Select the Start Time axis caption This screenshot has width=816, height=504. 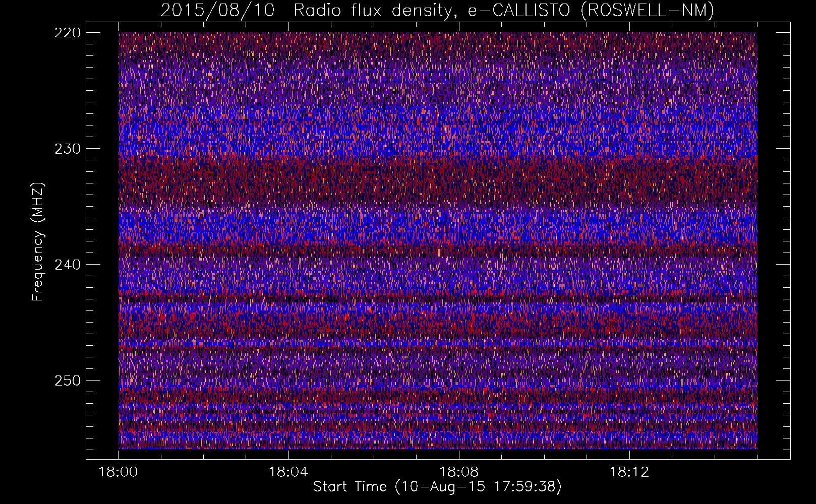pyautogui.click(x=437, y=487)
